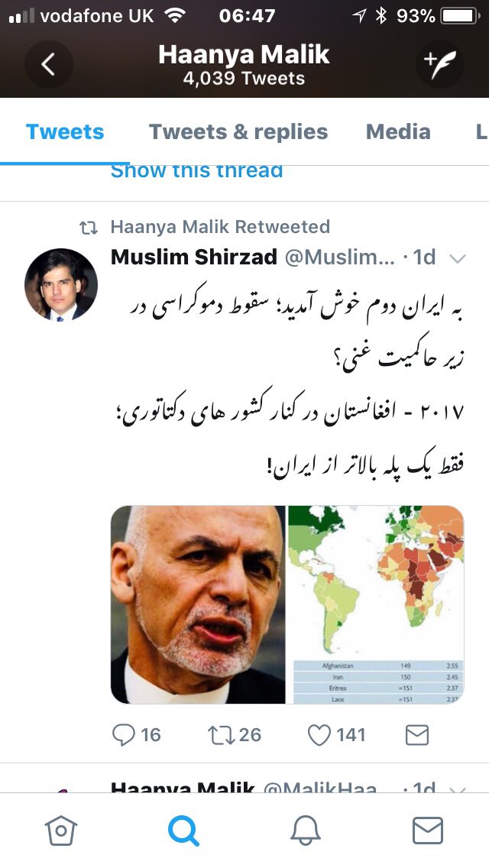Open the Search magnifier tab
489x868 pixels.
tap(183, 831)
